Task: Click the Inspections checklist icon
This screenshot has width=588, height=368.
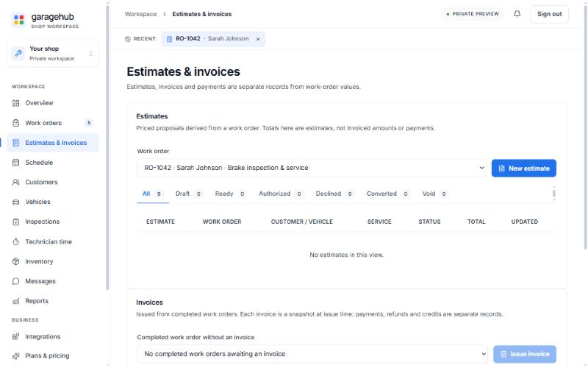Action: [15, 222]
